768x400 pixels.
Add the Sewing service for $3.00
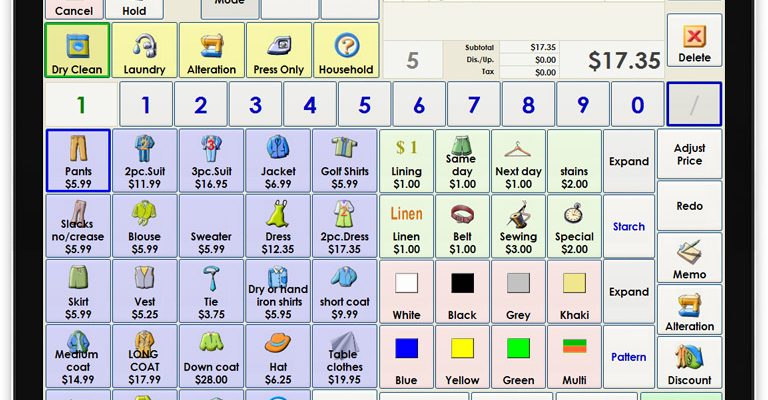pos(518,226)
